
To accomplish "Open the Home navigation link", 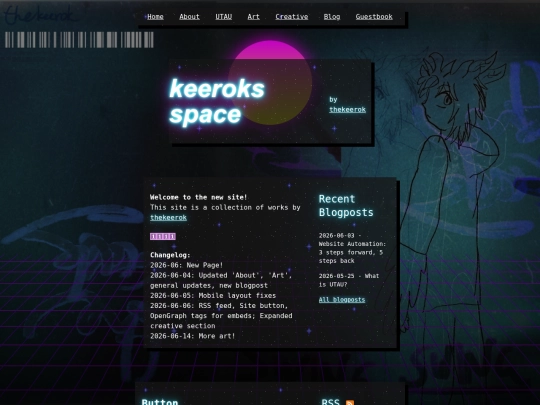I will [x=155, y=17].
